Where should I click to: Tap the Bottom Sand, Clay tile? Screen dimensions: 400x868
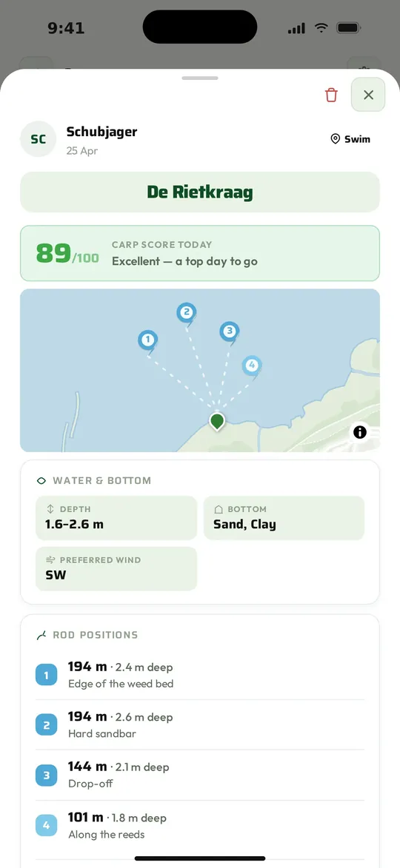[x=284, y=518]
